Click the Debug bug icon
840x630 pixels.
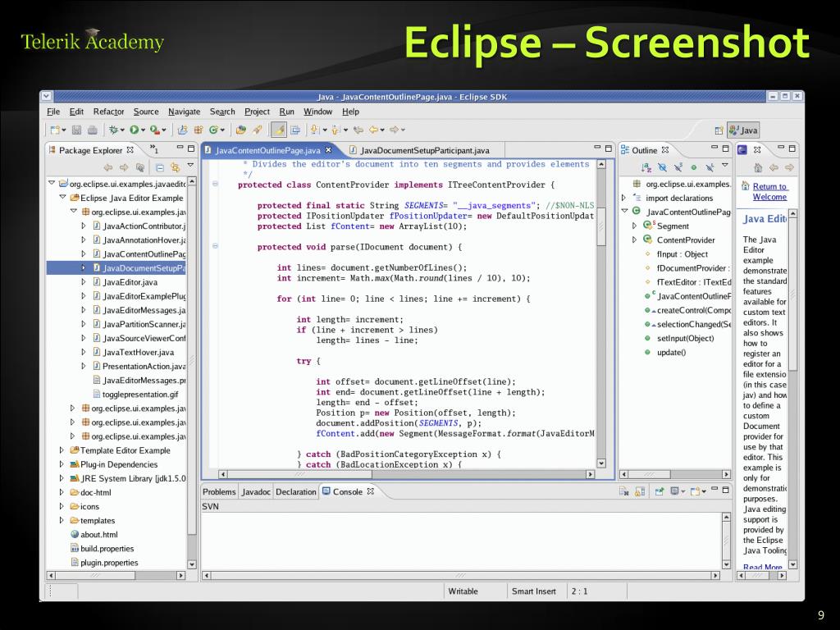point(113,130)
